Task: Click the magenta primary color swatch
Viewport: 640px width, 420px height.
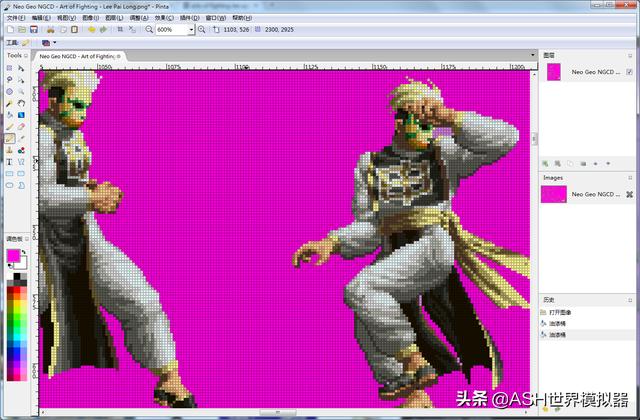Action: tap(13, 256)
